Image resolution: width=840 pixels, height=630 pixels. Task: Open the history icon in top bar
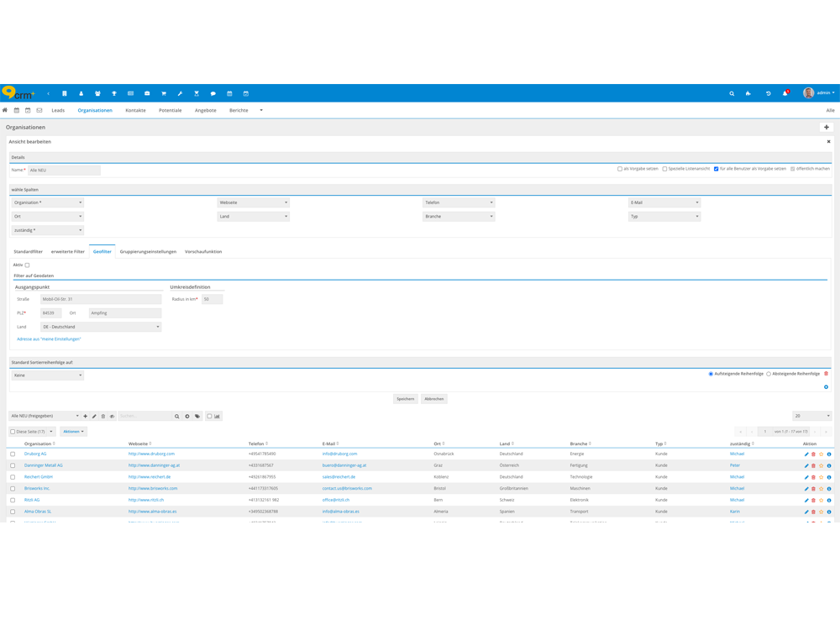coord(768,93)
